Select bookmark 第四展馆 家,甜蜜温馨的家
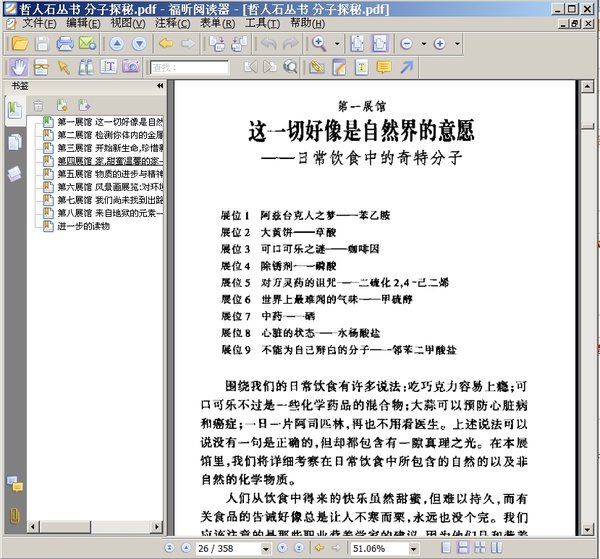The image size is (600, 559). pos(110,161)
